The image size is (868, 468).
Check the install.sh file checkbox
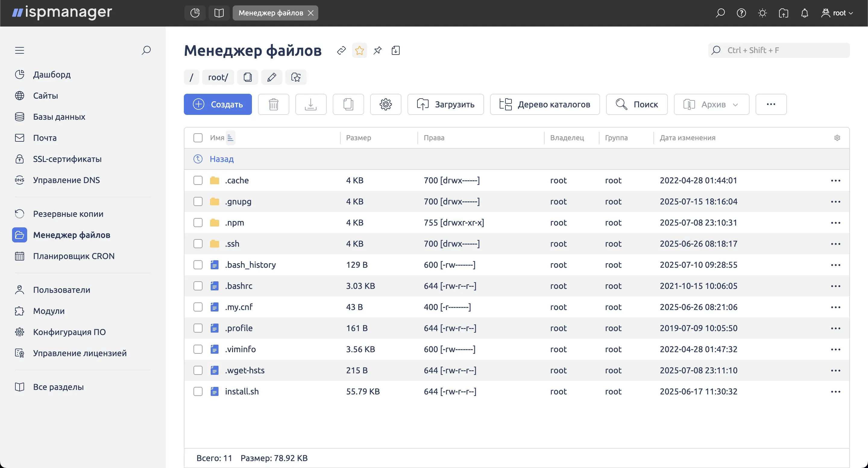pos(198,391)
